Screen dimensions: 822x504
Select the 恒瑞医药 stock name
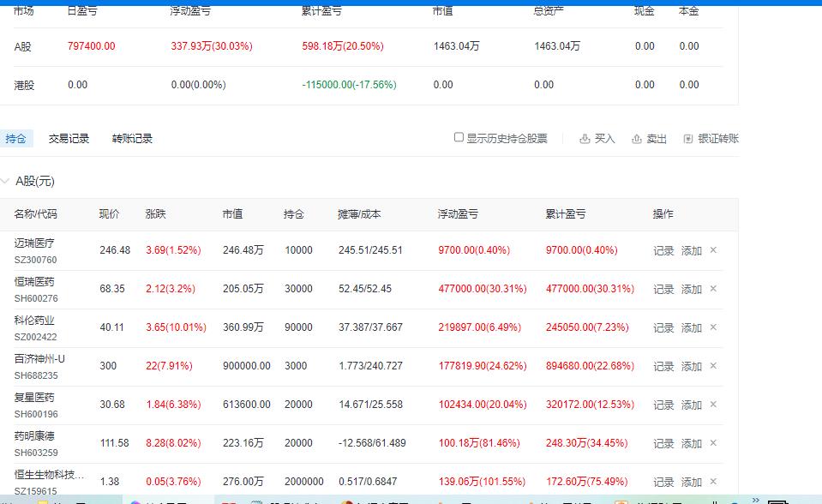[x=34, y=282]
